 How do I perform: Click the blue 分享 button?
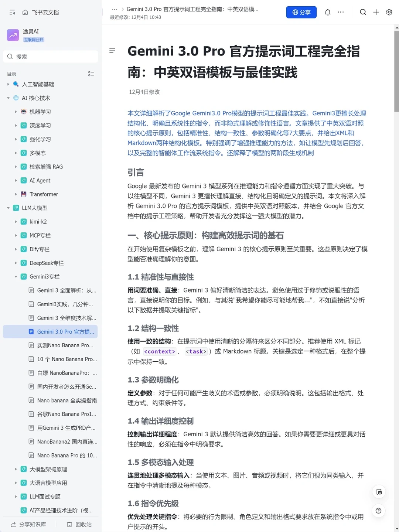tap(301, 12)
